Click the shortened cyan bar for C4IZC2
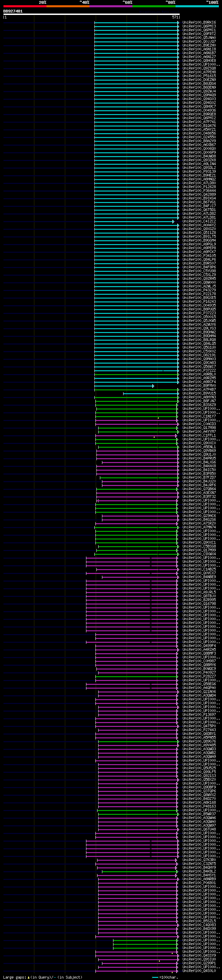222x980 pixels. click(134, 221)
